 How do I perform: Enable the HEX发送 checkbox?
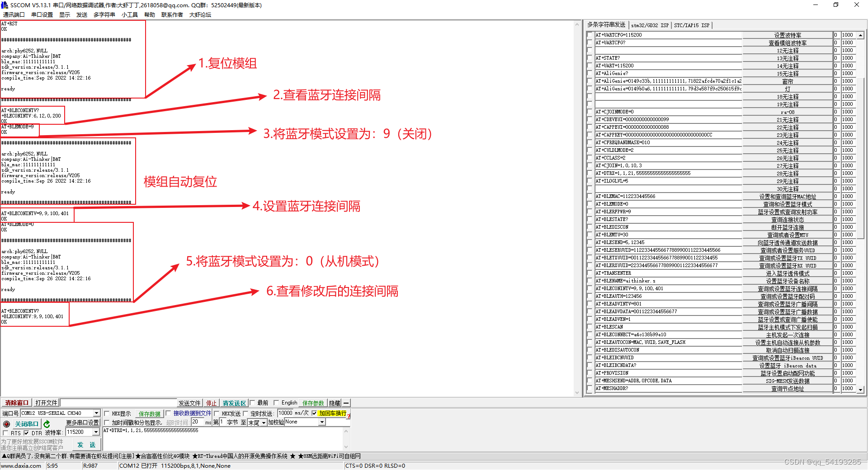click(x=217, y=414)
